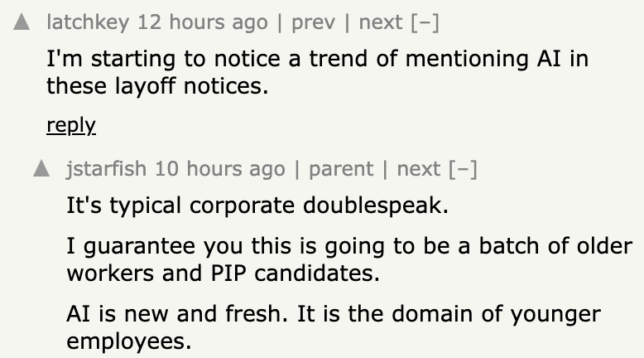
Task: Jump to next comment after jstarfish's
Action: click(419, 169)
